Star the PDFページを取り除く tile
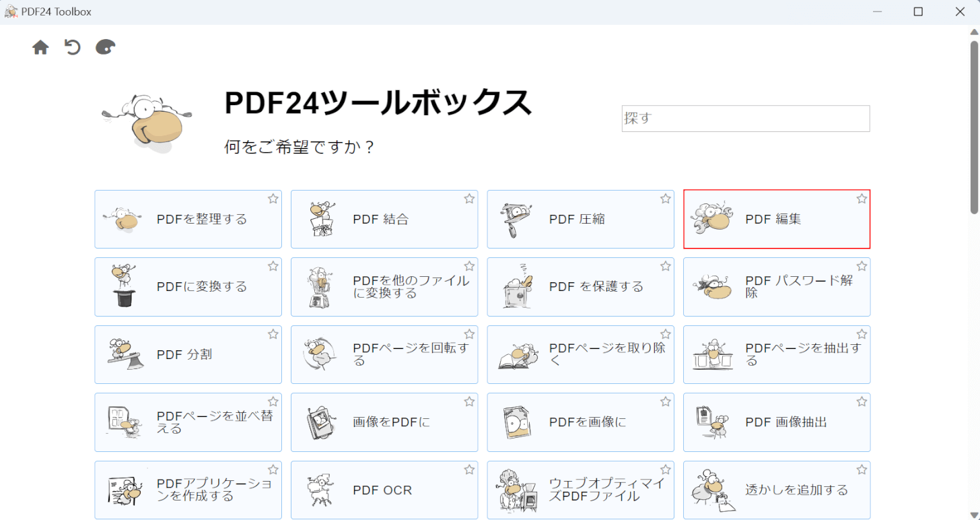 coord(666,334)
